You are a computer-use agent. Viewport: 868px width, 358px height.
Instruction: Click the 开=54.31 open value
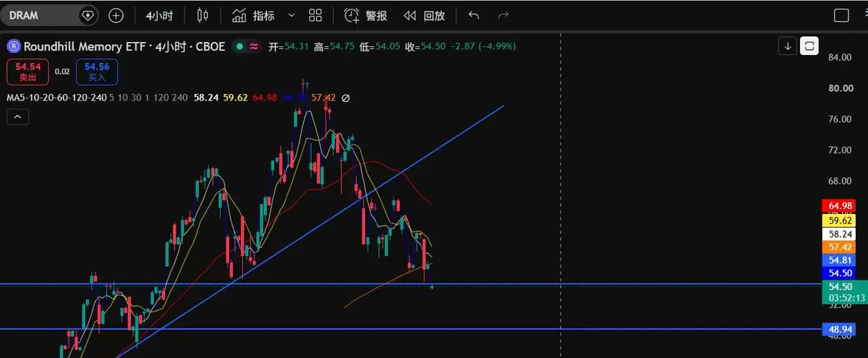(x=289, y=46)
